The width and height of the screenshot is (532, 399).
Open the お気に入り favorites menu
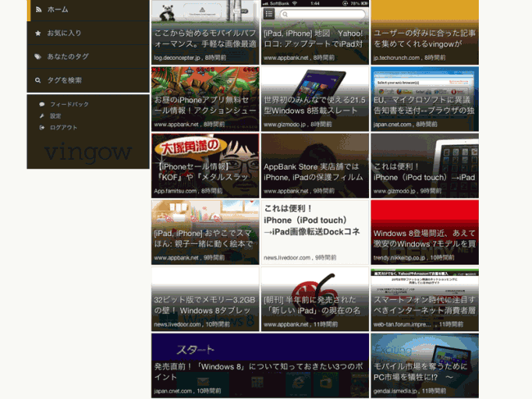(88, 33)
